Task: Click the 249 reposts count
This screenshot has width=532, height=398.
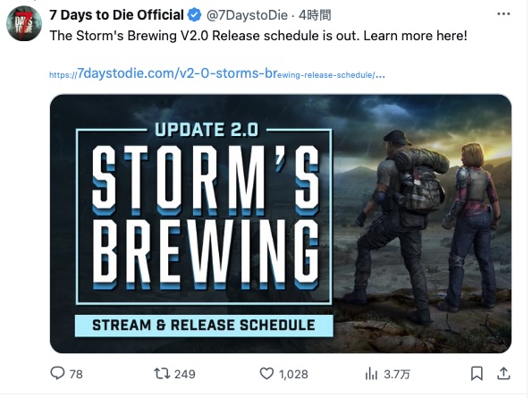Action: click(x=184, y=374)
